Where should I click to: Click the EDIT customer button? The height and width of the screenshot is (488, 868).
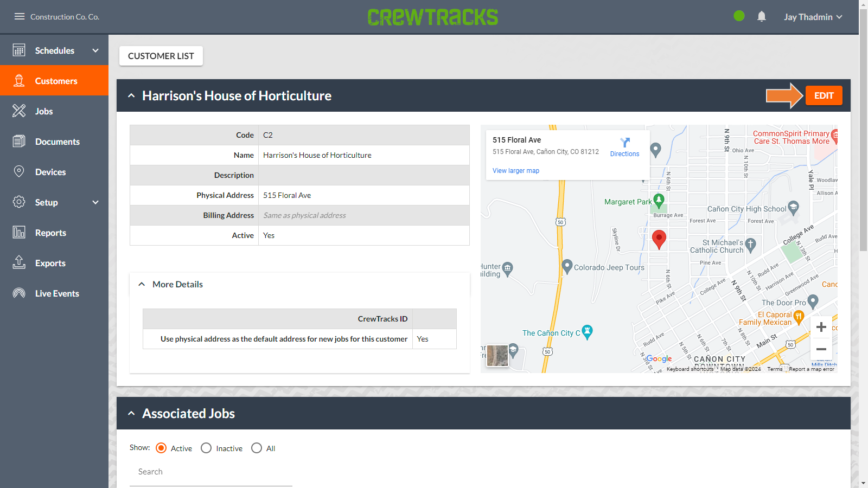(x=824, y=95)
